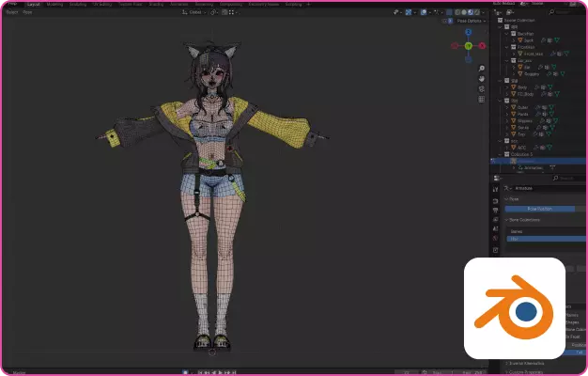The width and height of the screenshot is (588, 376).
Task: Click the green mesh data icon on Outer row
Action: pos(550,107)
